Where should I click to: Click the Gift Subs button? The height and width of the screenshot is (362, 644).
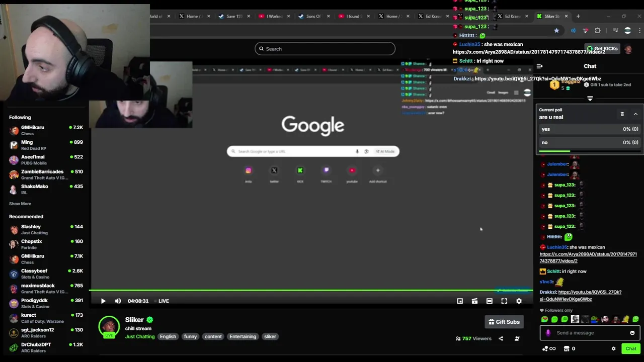click(504, 322)
